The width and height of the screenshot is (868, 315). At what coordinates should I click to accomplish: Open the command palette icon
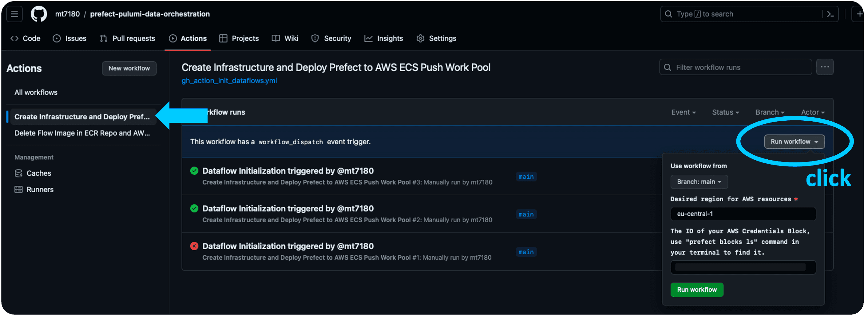pos(830,14)
